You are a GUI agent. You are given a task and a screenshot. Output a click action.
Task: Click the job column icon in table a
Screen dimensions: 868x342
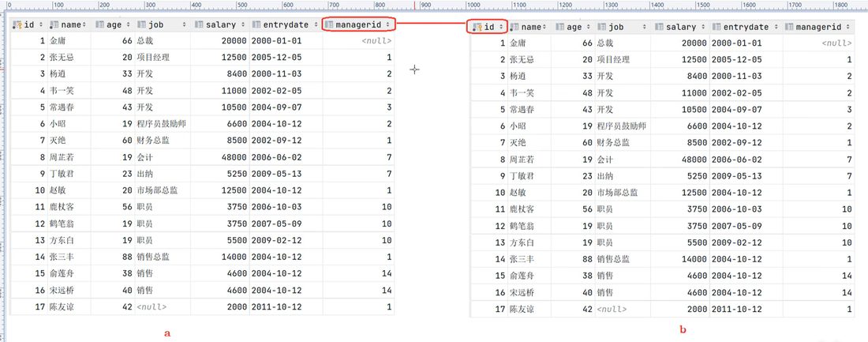coord(142,25)
